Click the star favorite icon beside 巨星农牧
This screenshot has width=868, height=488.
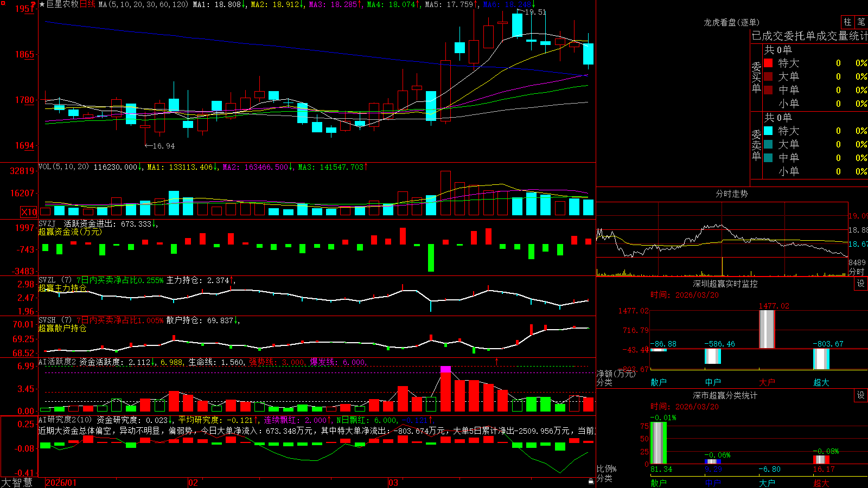(x=42, y=4)
